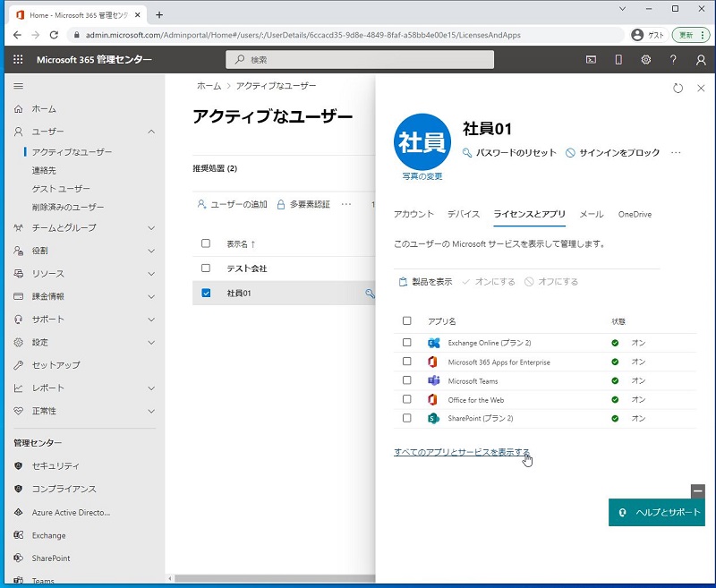Open the account profile icon in header

[x=701, y=60]
